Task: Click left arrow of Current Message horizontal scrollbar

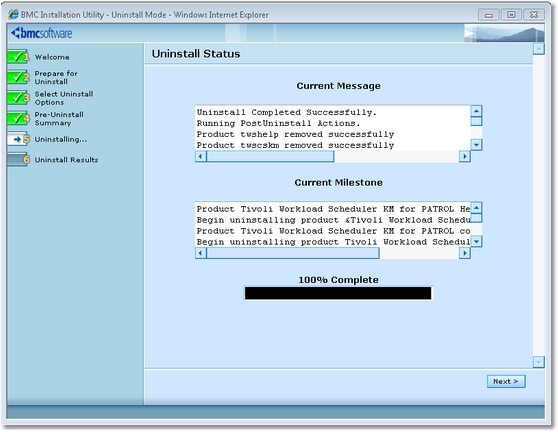Action: pos(201,156)
